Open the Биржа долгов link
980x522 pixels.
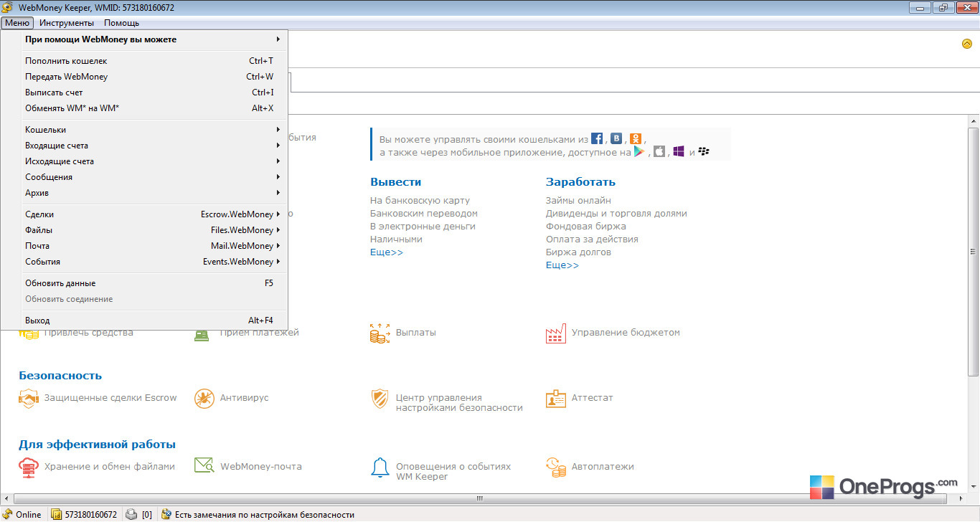pyautogui.click(x=578, y=252)
